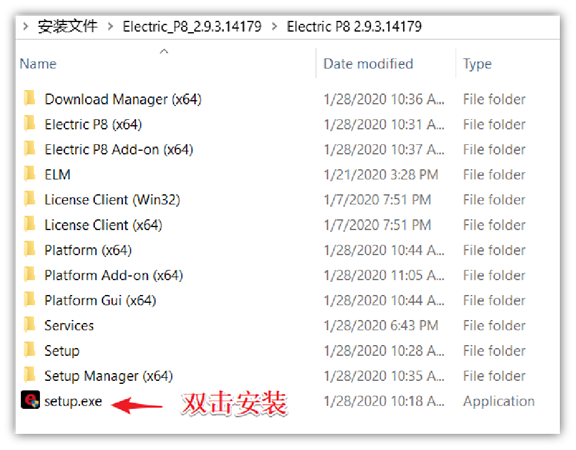Select the Electric P8 Add-on (x64) folder name

pyautogui.click(x=119, y=150)
